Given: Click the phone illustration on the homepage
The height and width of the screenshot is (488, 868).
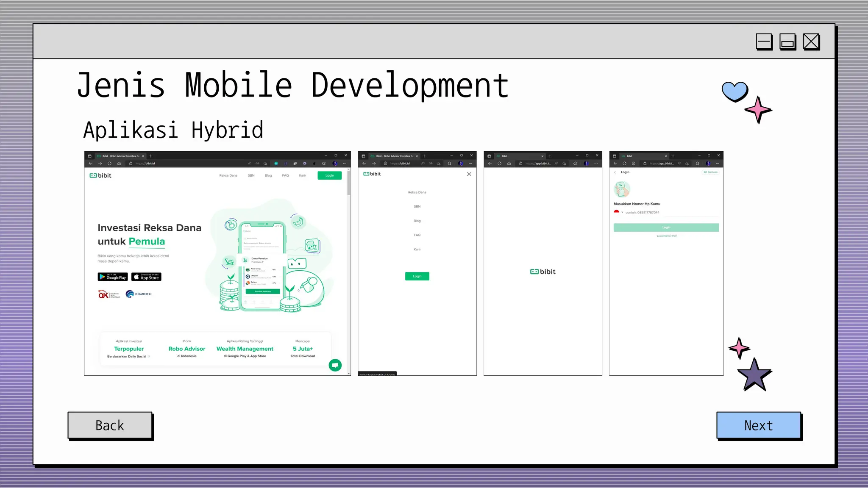Looking at the screenshot, I should (262, 266).
